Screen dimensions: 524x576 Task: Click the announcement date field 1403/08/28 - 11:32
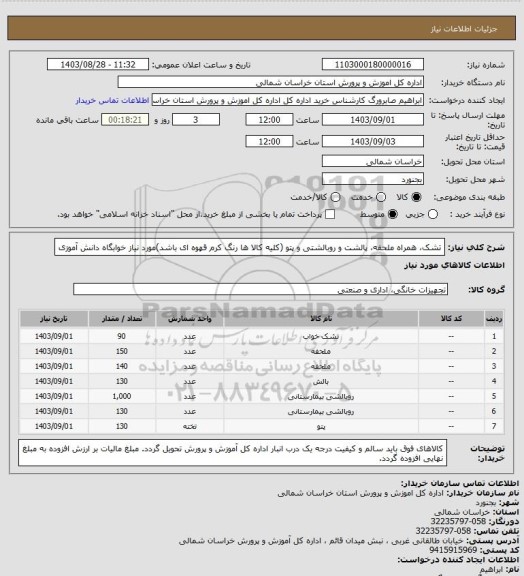click(98, 65)
